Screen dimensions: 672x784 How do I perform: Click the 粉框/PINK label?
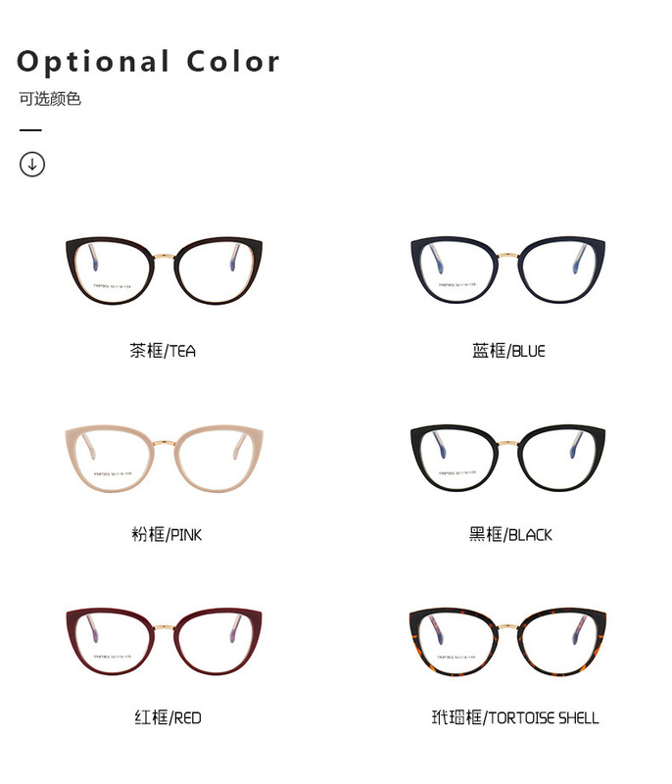[167, 534]
